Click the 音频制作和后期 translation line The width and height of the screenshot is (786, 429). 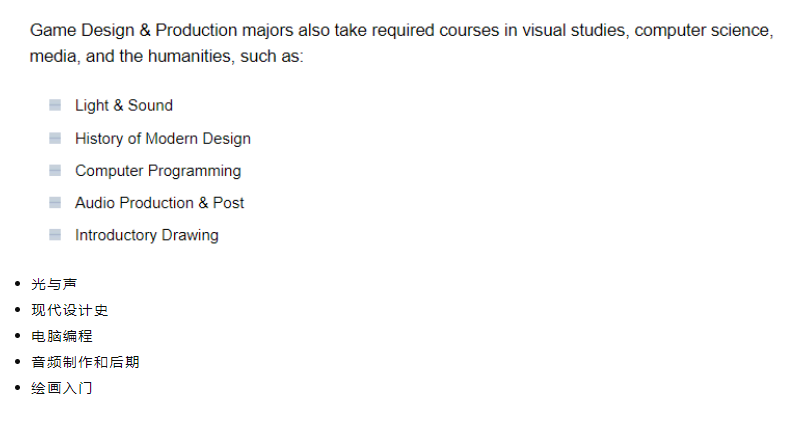(85, 362)
